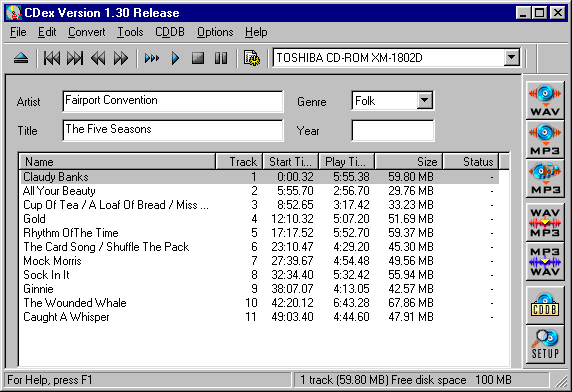Eject the CD tray

[21, 58]
